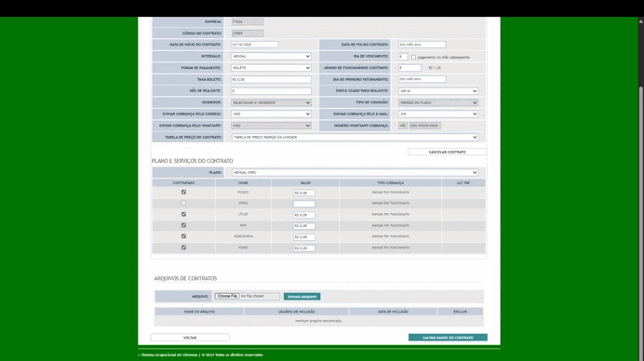
Task: Click the LTCAT valor field
Action: point(304,215)
